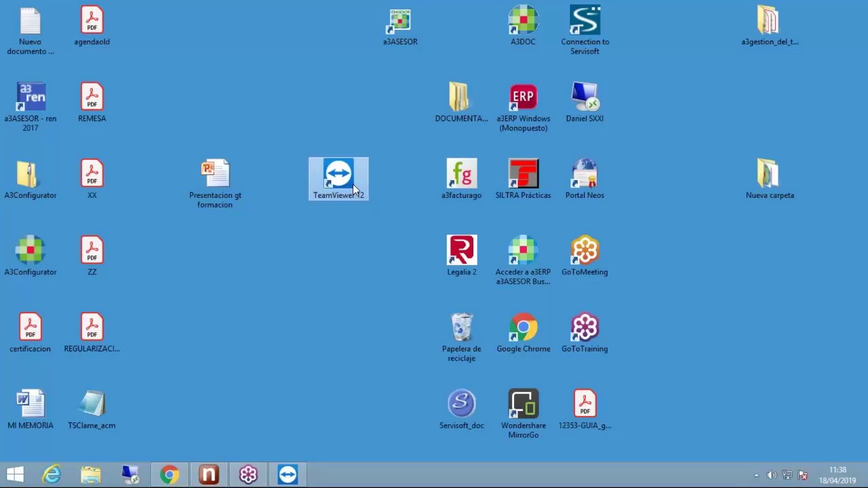Select the Legalia 2 desktop icon

(x=461, y=256)
